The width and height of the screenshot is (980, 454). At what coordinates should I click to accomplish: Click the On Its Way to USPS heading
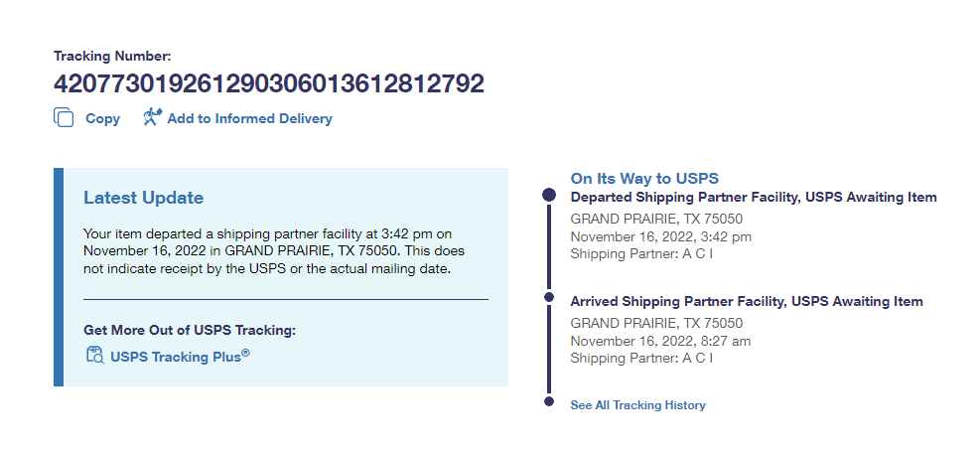644,178
